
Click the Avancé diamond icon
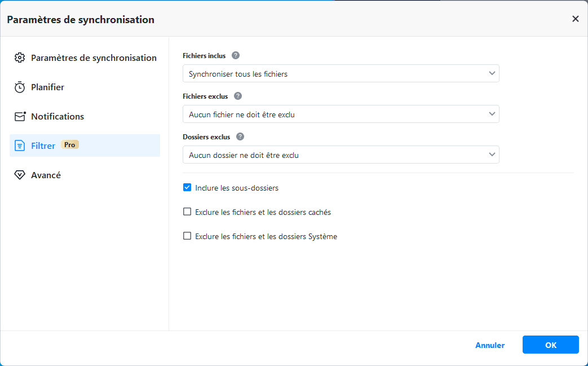tap(20, 175)
